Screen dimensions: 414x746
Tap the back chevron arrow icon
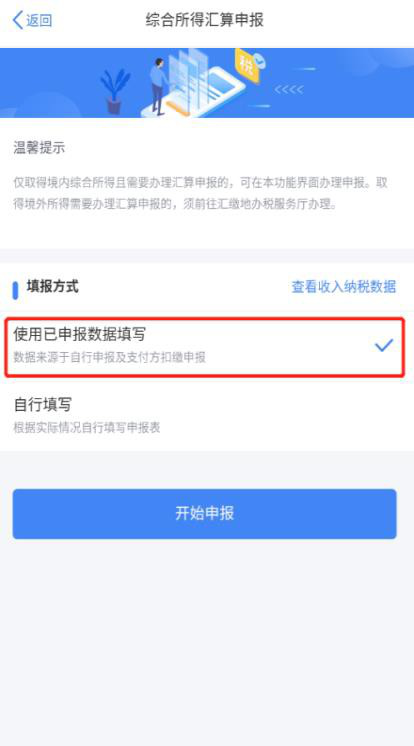click(18, 20)
